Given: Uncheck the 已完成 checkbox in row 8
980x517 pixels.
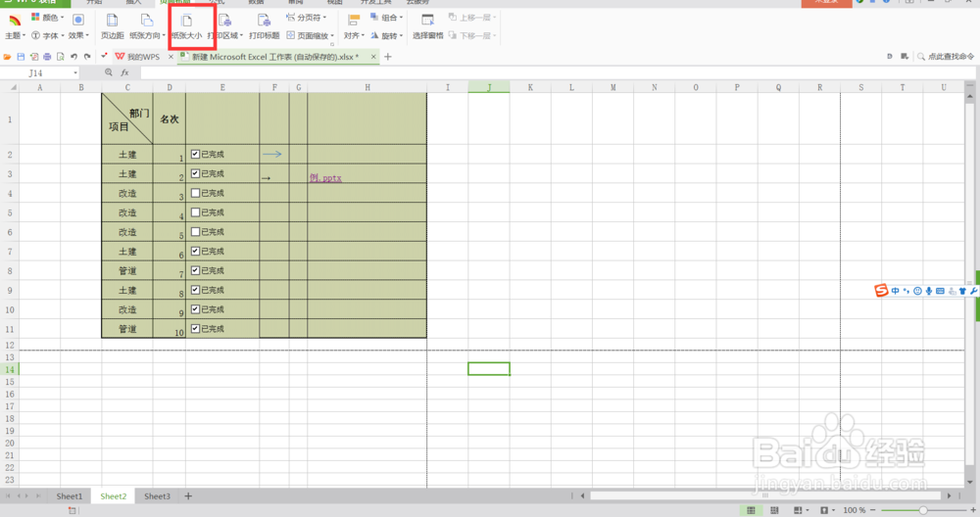Looking at the screenshot, I should 195,270.
